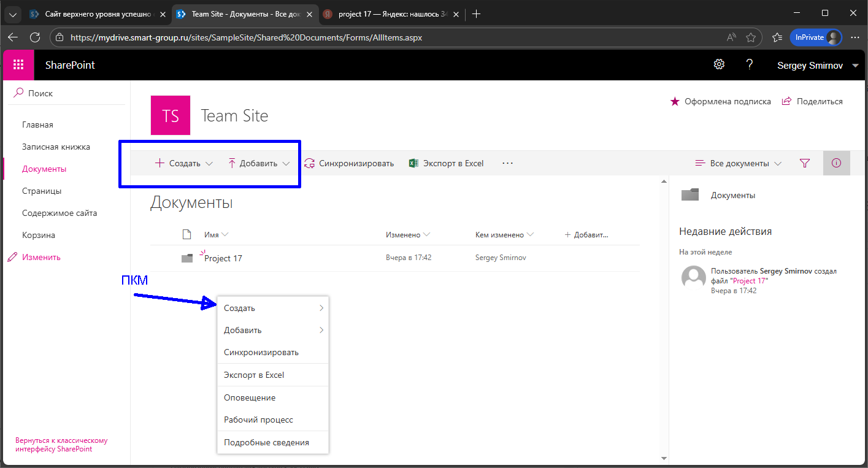This screenshot has width=868, height=468.
Task: Open the toolbar ellipsis for more commands
Action: coord(507,164)
